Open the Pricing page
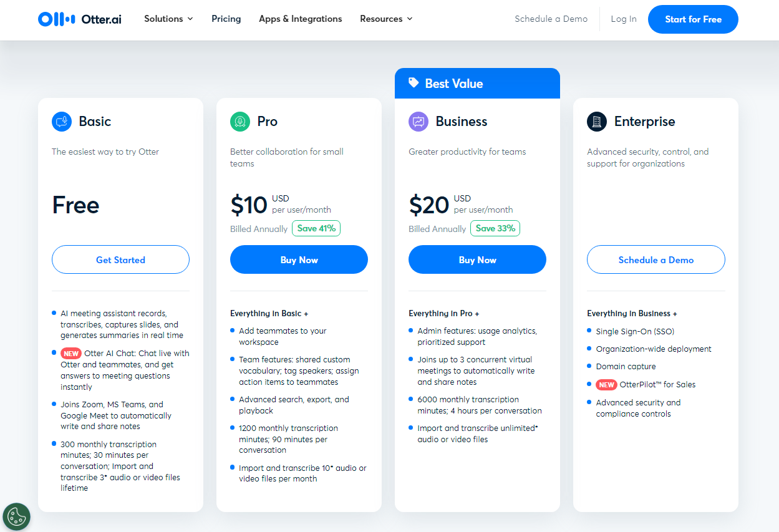 point(226,19)
